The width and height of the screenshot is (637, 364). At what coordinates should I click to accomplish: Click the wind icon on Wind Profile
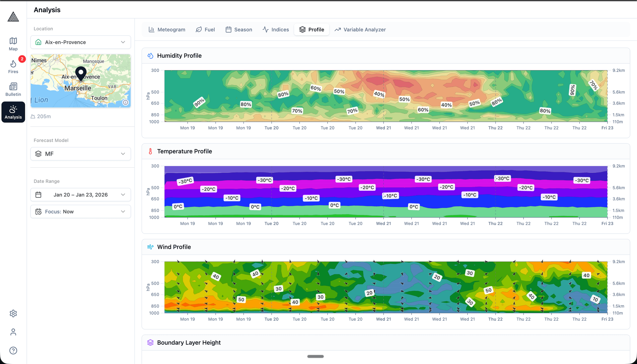[x=150, y=247]
